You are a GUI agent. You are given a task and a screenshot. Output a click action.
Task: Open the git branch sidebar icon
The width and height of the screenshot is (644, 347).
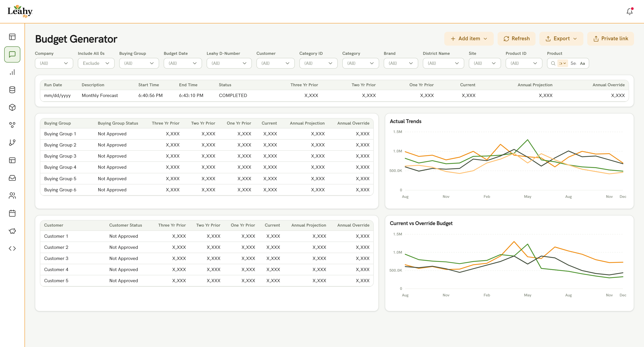point(12,142)
